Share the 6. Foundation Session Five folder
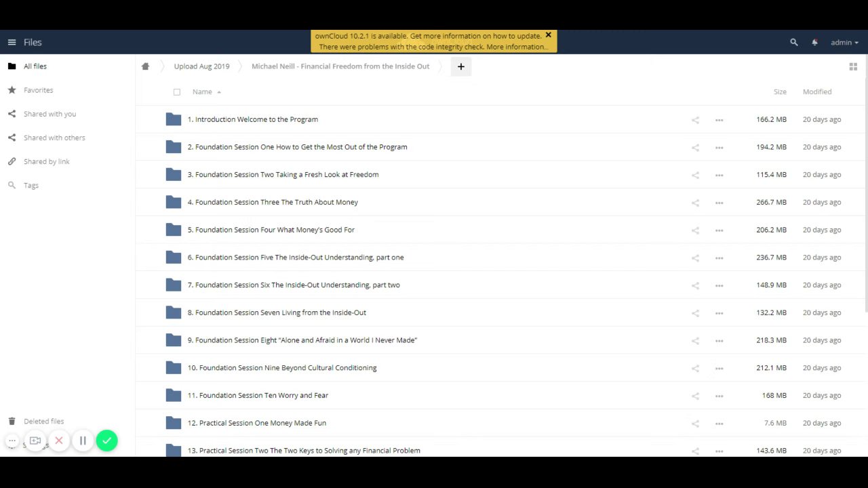The width and height of the screenshot is (868, 488). click(x=695, y=258)
